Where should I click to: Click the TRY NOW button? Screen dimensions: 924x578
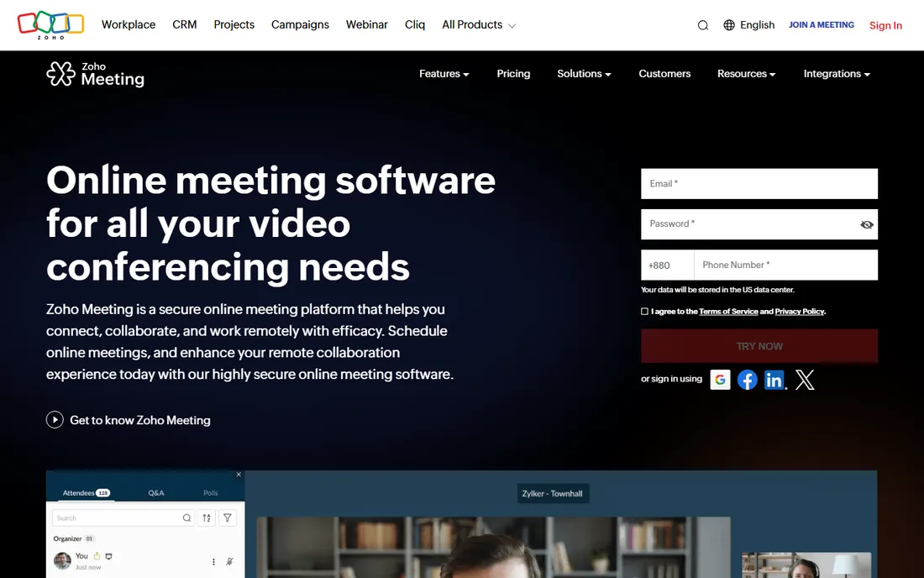[759, 346]
